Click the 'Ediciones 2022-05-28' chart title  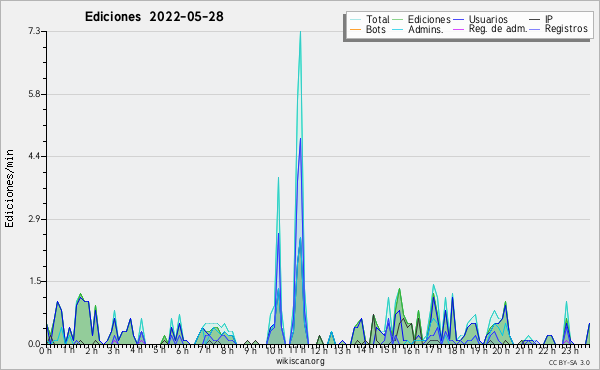(154, 17)
